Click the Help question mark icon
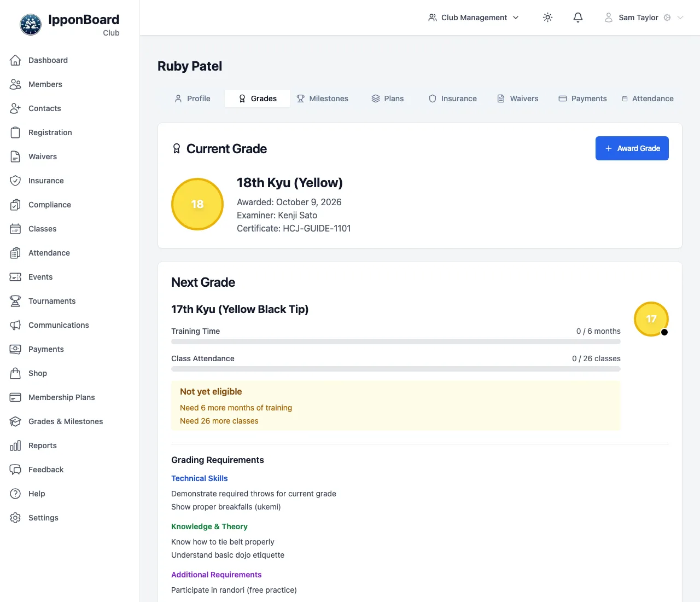This screenshot has height=602, width=700. (x=15, y=494)
